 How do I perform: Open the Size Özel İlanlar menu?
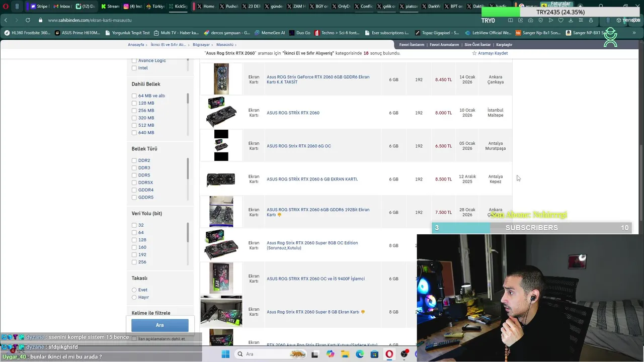tap(477, 45)
